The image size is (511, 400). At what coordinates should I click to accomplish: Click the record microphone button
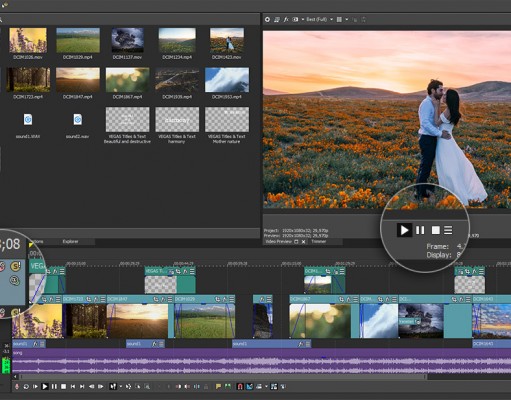pyautogui.click(x=17, y=386)
